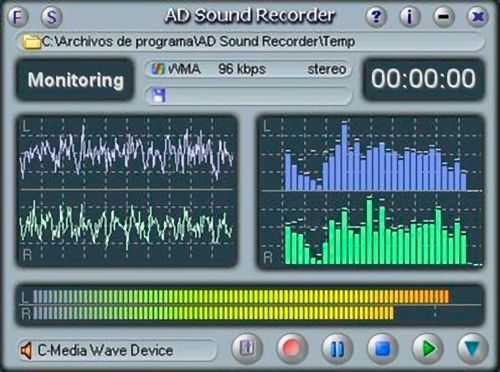This screenshot has width=500, height=372.
Task: Click the spectrum analyzer display
Action: click(x=370, y=192)
